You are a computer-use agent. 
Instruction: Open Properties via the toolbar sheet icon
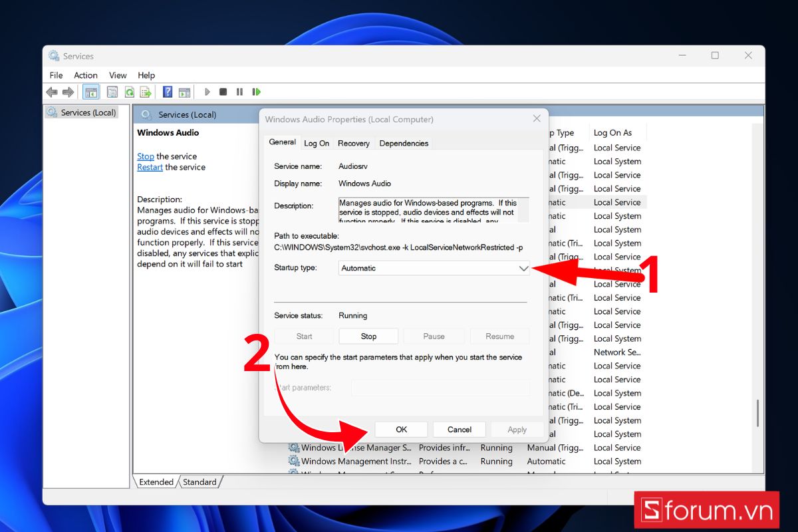tap(112, 92)
